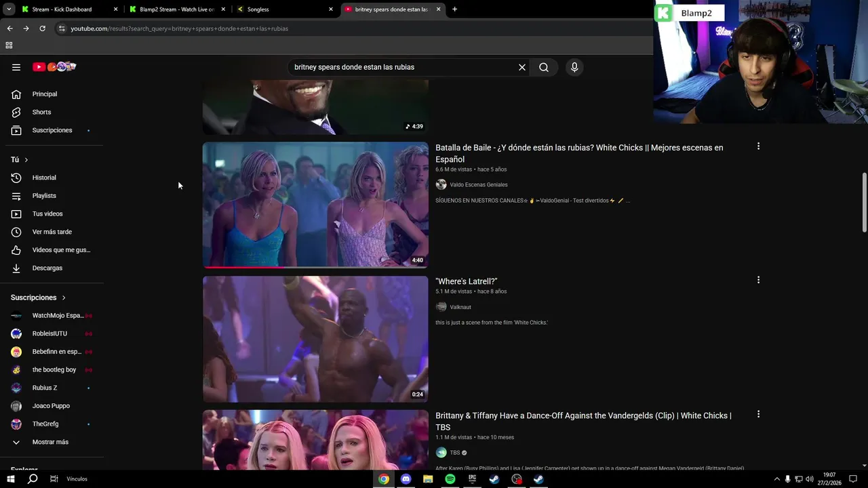
Task: Play the top video thumbnail with 4:39 duration
Action: pos(315,107)
